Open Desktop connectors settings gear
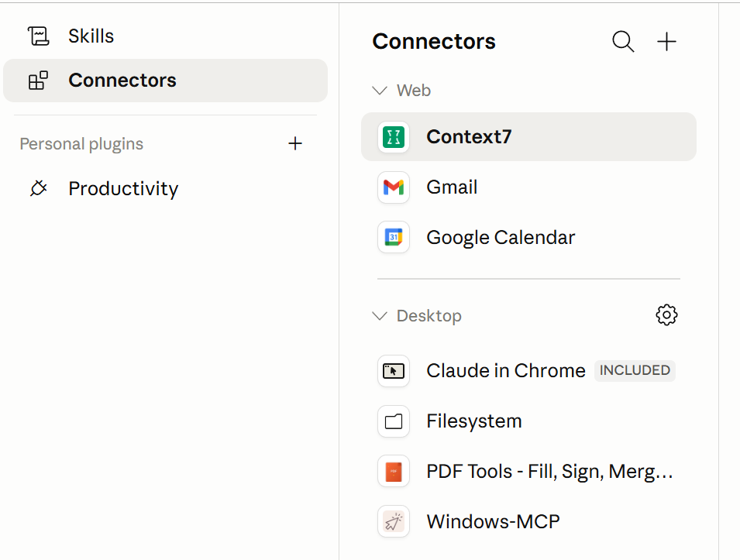This screenshot has height=560, width=740. pos(666,314)
